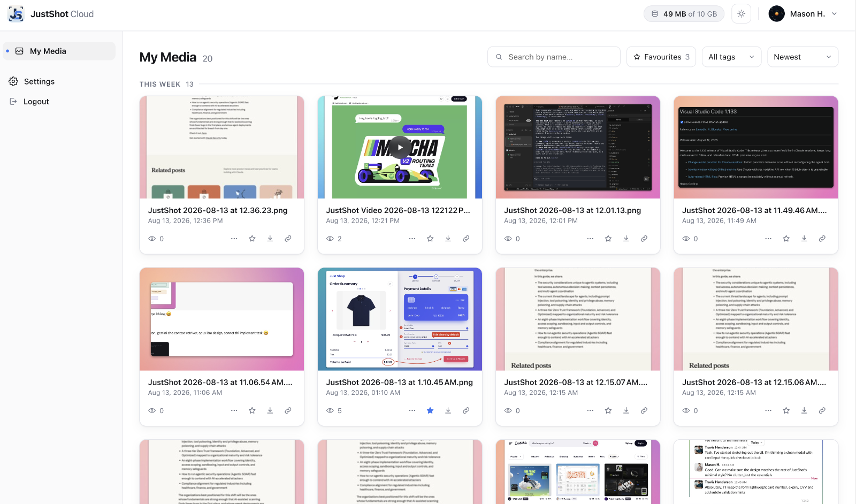The image size is (856, 504).
Task: Select My Media in the sidebar
Action: [59, 51]
